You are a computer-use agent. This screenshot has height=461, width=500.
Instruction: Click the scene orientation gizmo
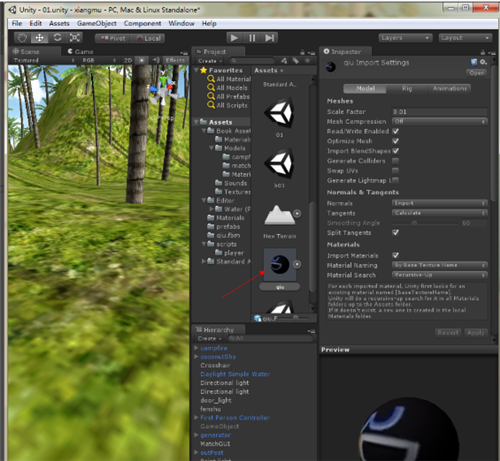tap(163, 89)
